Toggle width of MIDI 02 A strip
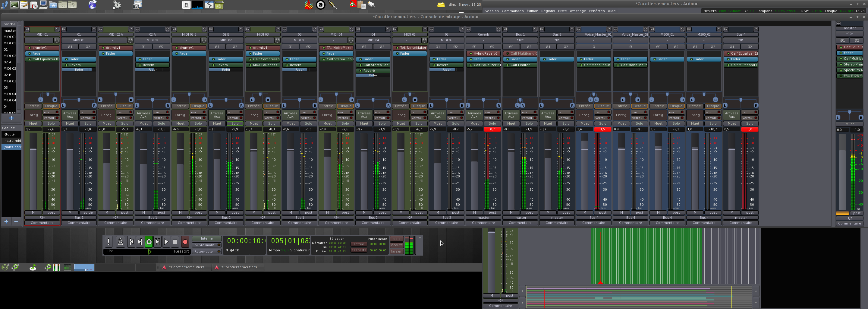The image size is (868, 309). pos(101,29)
